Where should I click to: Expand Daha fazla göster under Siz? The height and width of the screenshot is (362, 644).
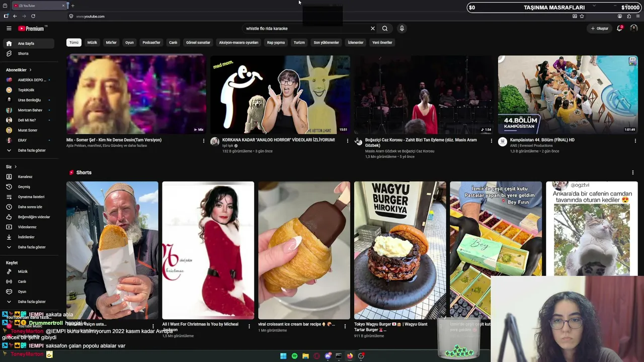tap(32, 247)
